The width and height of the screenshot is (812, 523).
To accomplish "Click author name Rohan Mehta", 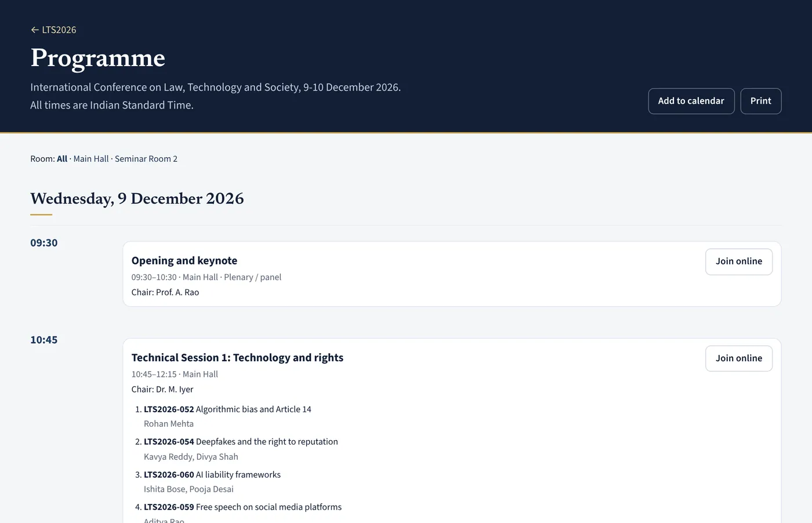I will (169, 424).
